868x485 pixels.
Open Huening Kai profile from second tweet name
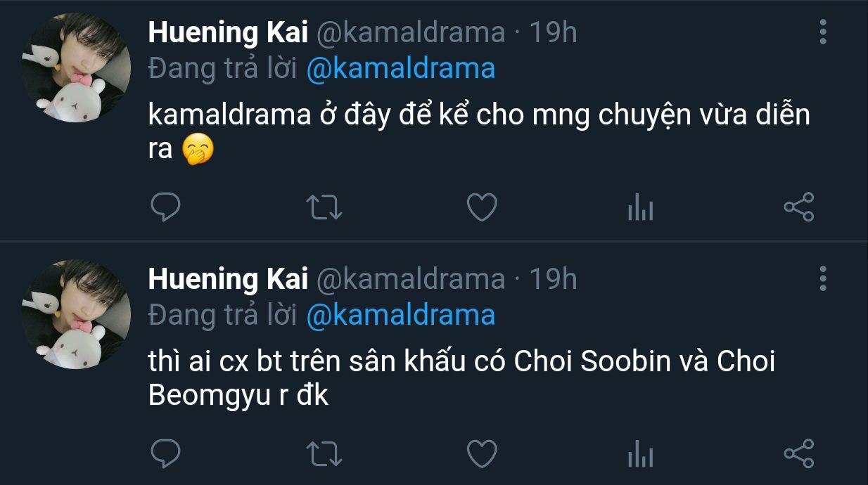[228, 279]
